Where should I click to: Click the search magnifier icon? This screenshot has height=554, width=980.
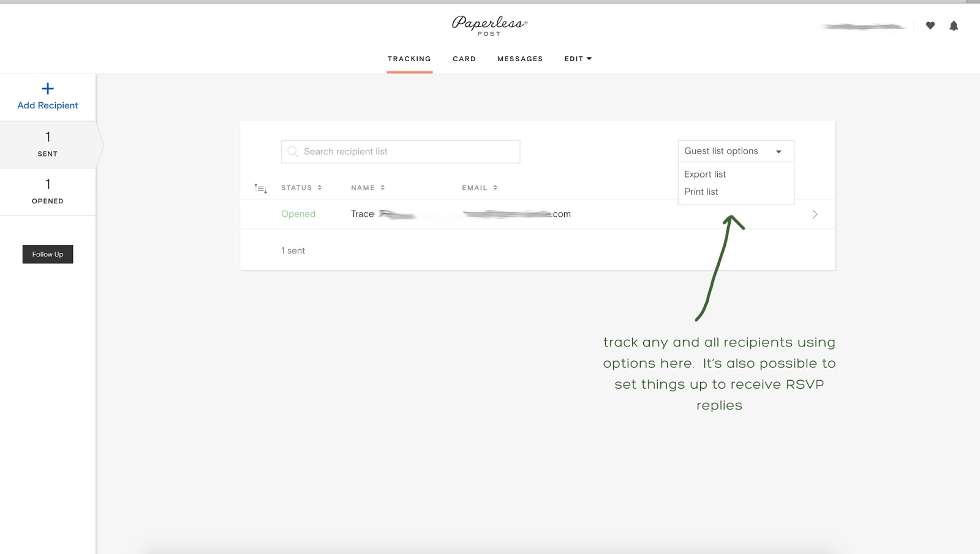[293, 151]
